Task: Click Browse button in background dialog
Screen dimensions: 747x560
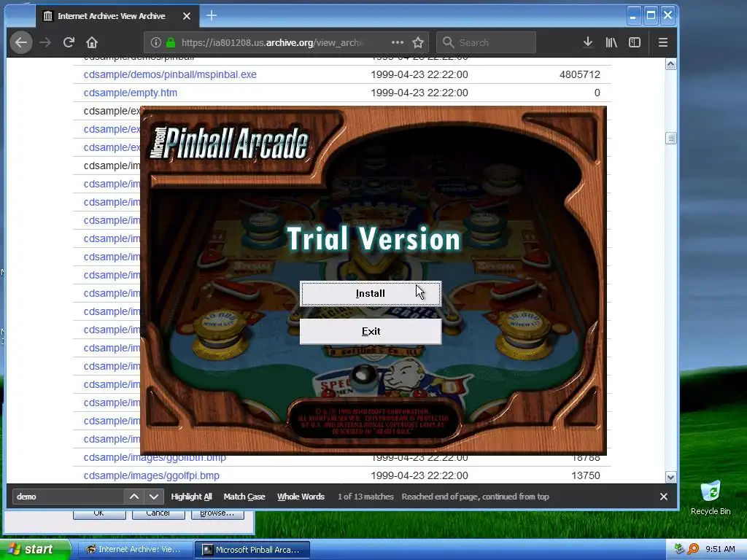Action: (217, 514)
